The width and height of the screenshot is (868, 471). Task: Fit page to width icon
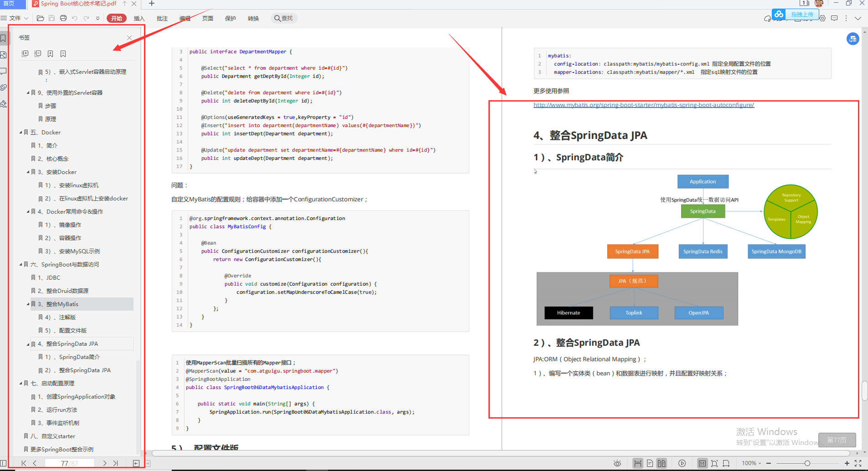(x=726, y=463)
